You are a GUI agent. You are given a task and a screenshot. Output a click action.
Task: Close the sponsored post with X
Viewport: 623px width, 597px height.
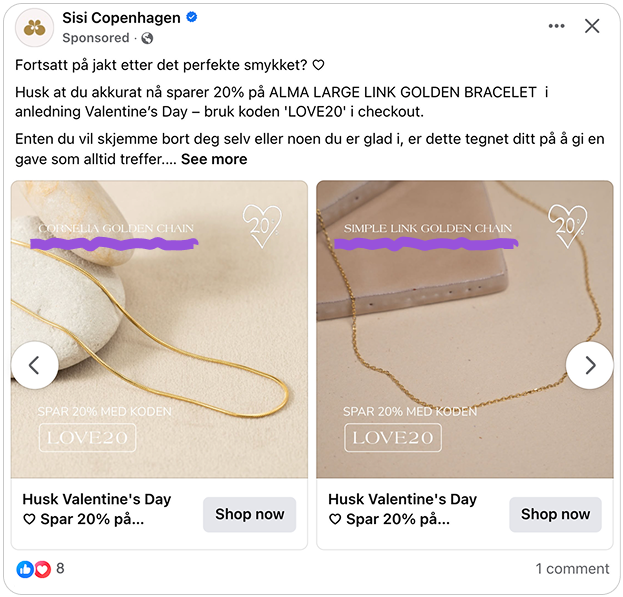[592, 26]
